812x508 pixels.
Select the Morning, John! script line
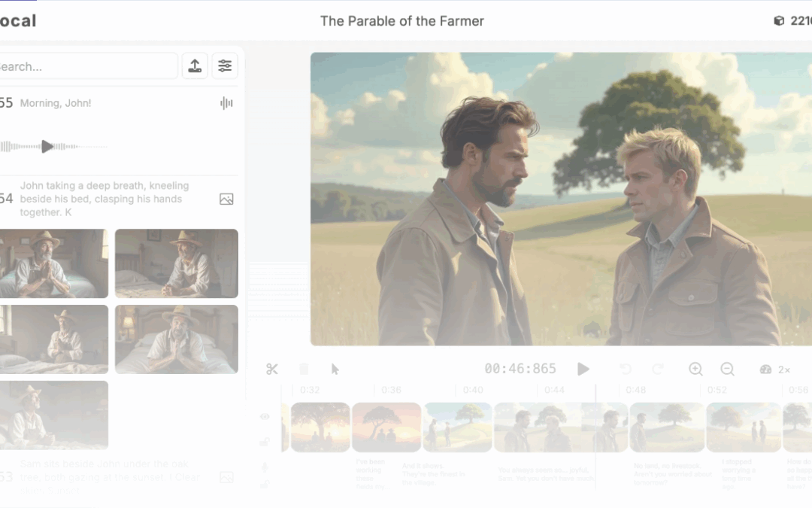pos(56,103)
